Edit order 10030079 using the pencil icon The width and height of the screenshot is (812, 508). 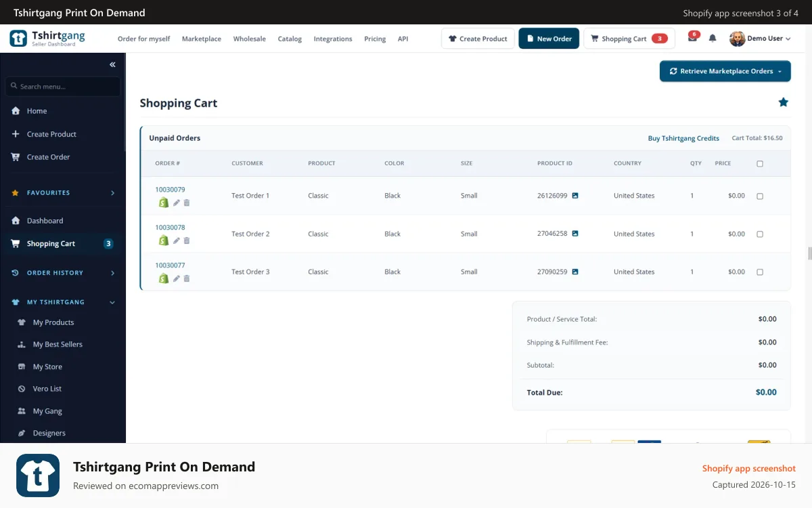pos(177,203)
